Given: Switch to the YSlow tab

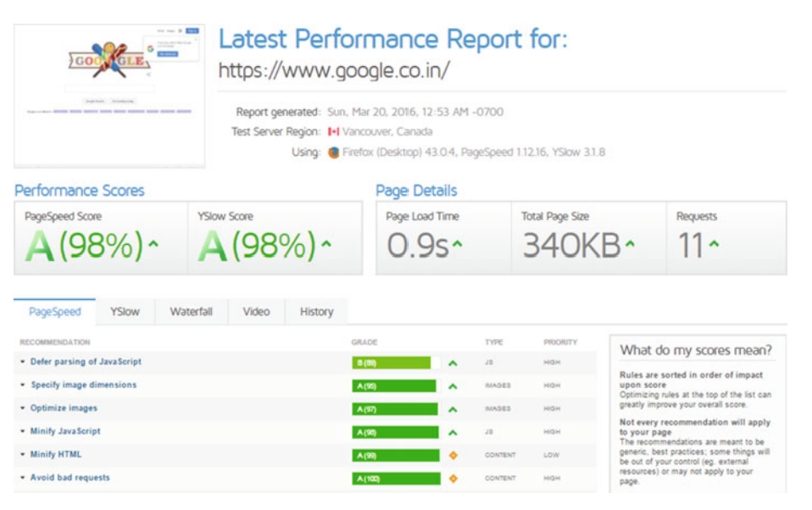Looking at the screenshot, I should (125, 312).
